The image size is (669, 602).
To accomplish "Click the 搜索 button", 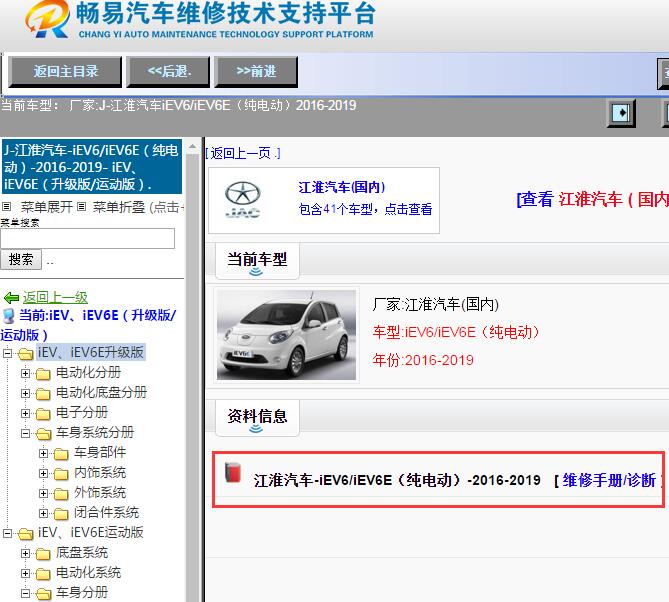I will 21,259.
